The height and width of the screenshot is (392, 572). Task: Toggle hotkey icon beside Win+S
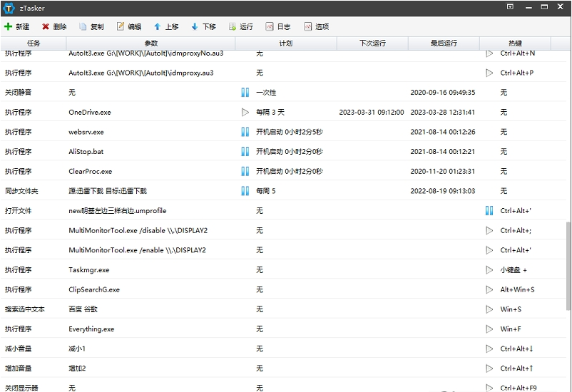[489, 309]
